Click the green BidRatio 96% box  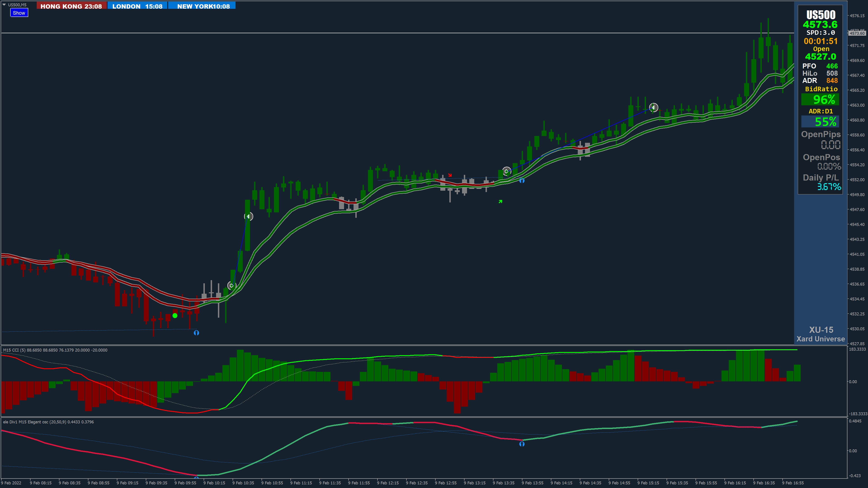820,100
